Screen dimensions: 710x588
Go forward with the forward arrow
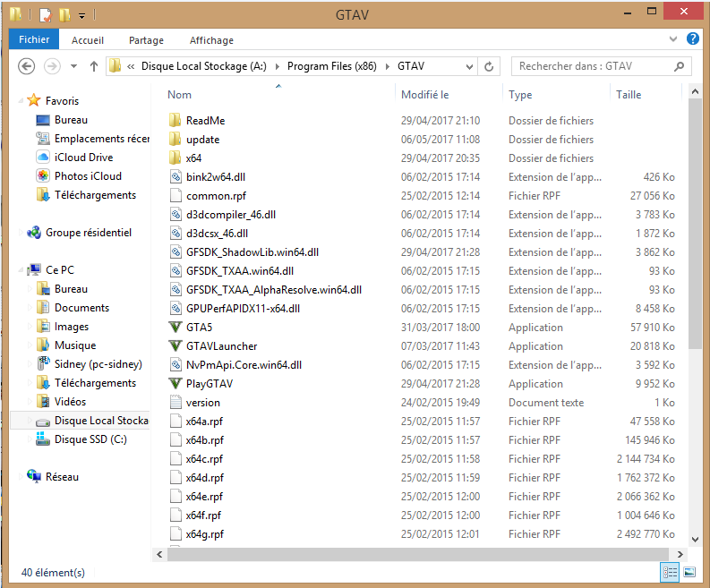point(52,66)
